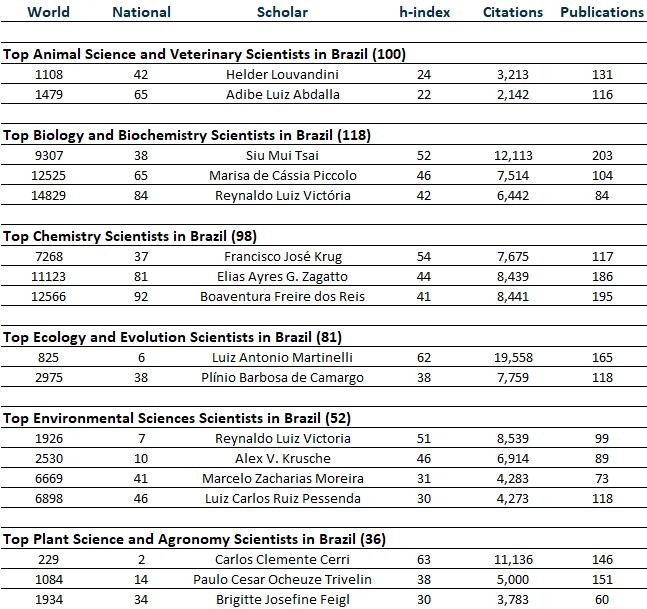The image size is (647, 609).
Task: Click h-index 63 for Carlos Clemente Cerri
Action: click(424, 559)
